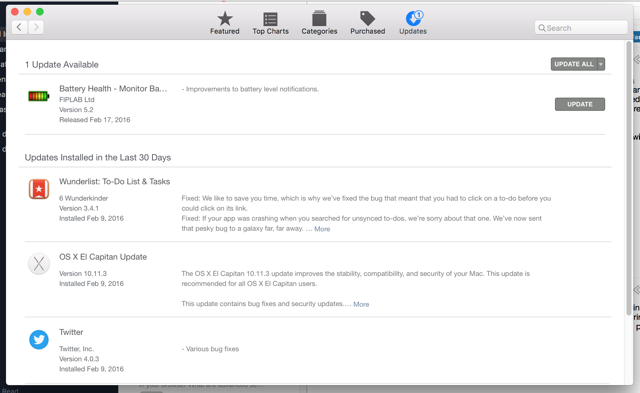Select the OS X El Capitan Update title

click(103, 257)
